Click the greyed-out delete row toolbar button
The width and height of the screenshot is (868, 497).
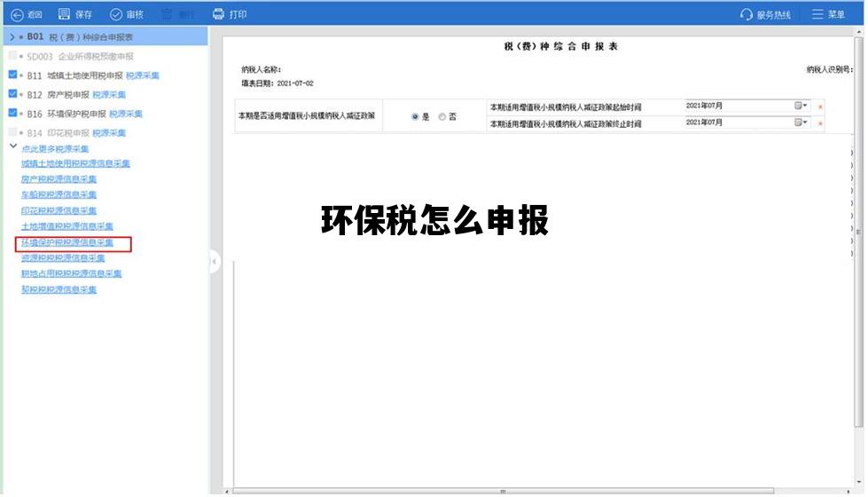[x=177, y=14]
